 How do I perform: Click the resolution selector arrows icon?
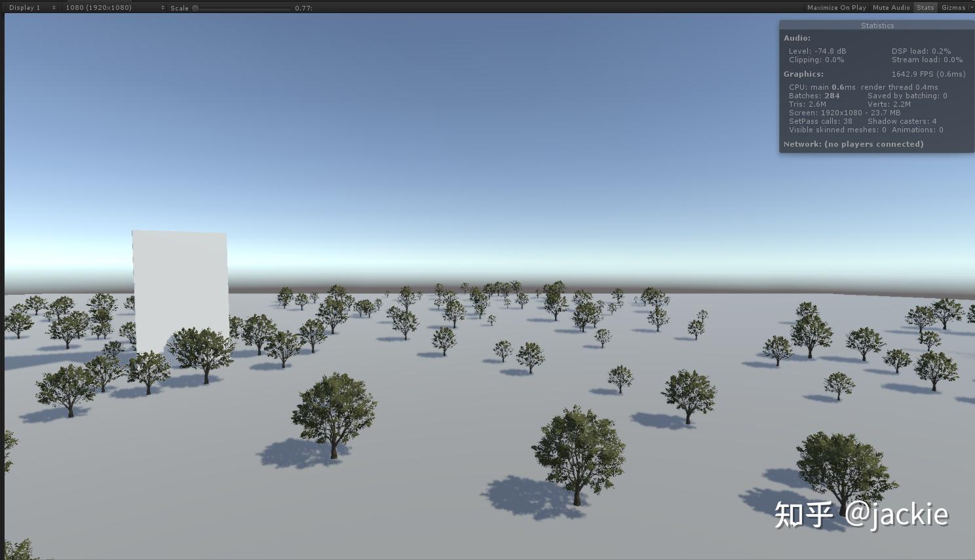[x=162, y=7]
